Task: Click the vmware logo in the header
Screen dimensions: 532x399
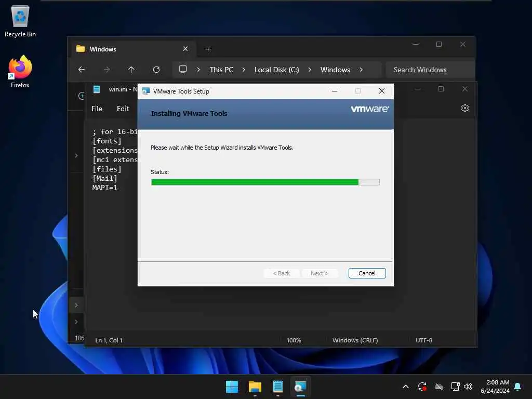Action: pos(369,109)
